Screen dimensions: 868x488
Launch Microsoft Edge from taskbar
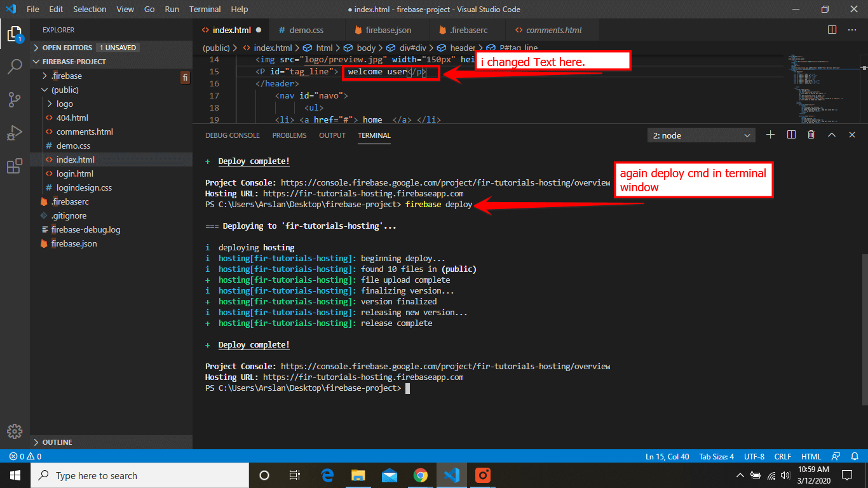[328, 475]
